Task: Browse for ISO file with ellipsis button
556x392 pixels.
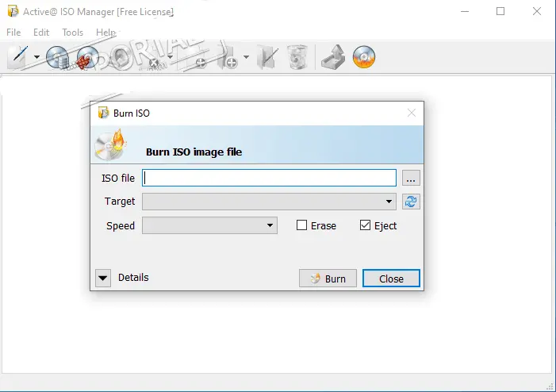Action: [410, 178]
